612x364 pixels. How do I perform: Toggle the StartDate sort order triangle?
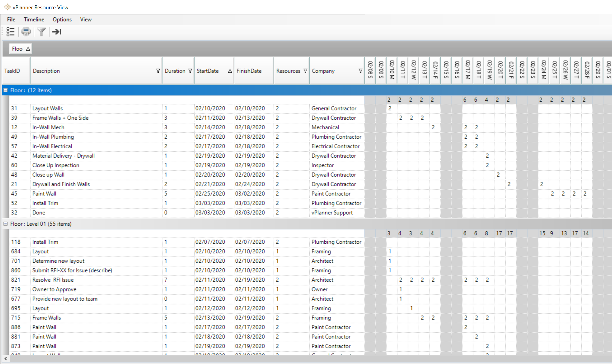(x=230, y=71)
